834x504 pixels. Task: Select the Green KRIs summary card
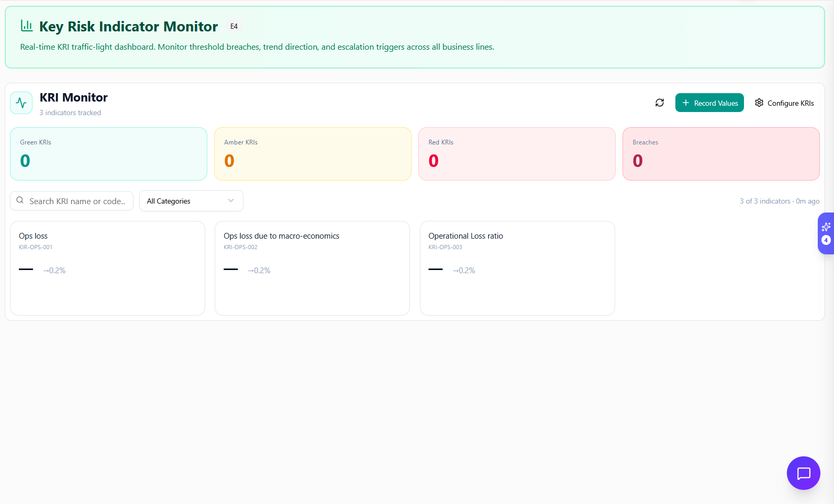click(x=108, y=154)
